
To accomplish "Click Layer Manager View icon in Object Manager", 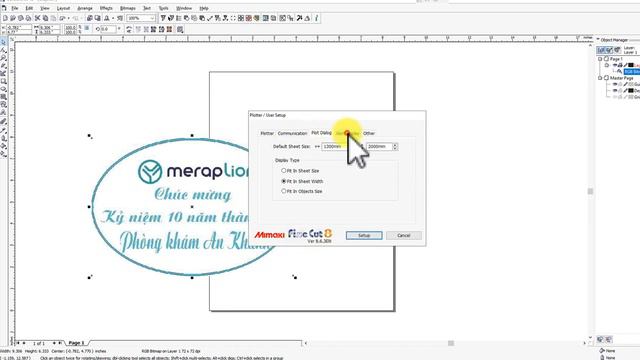I will tap(617, 50).
